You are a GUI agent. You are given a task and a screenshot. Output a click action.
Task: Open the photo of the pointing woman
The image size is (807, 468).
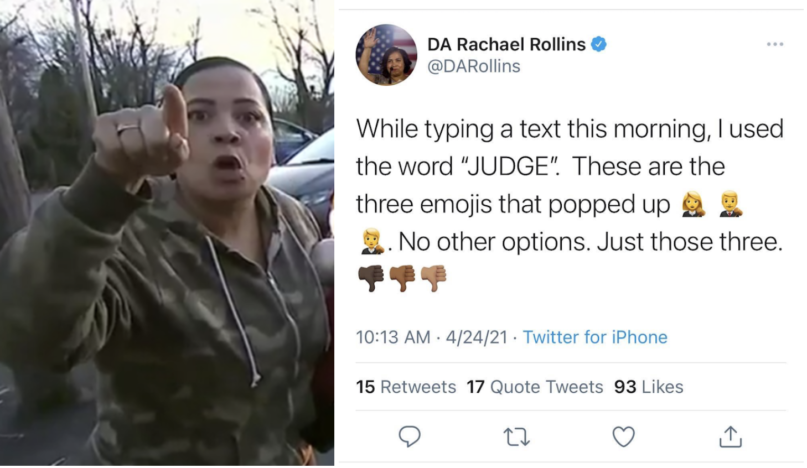click(x=167, y=233)
